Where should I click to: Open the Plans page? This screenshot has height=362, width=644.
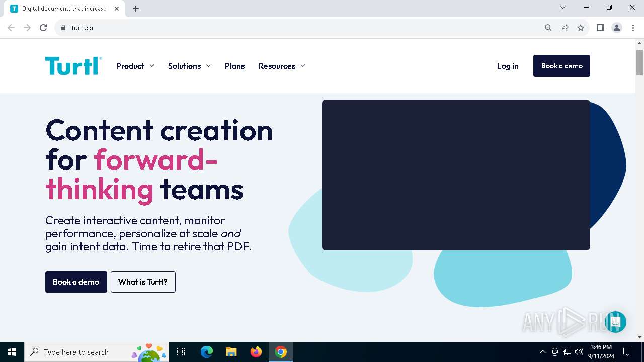(234, 66)
